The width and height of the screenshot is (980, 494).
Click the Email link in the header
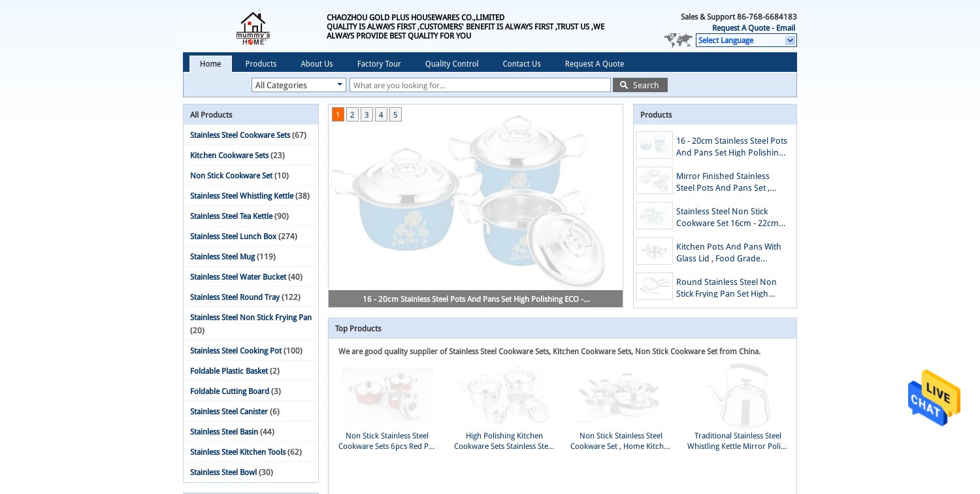pos(786,28)
